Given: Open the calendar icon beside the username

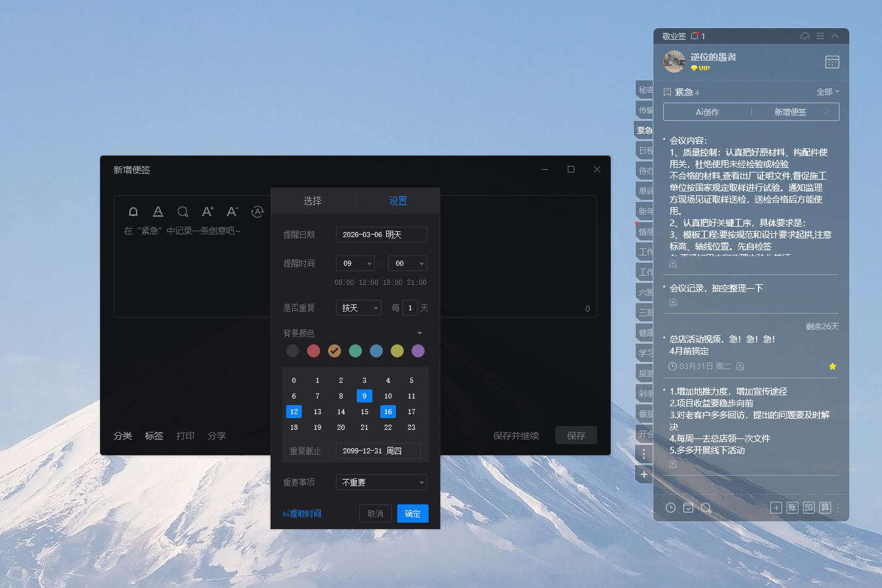Looking at the screenshot, I should pyautogui.click(x=832, y=61).
